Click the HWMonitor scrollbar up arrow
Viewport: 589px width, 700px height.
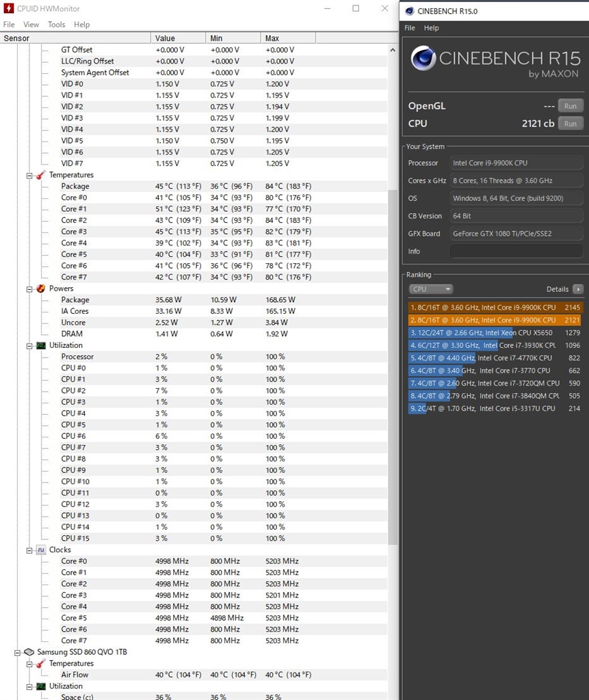coord(393,50)
